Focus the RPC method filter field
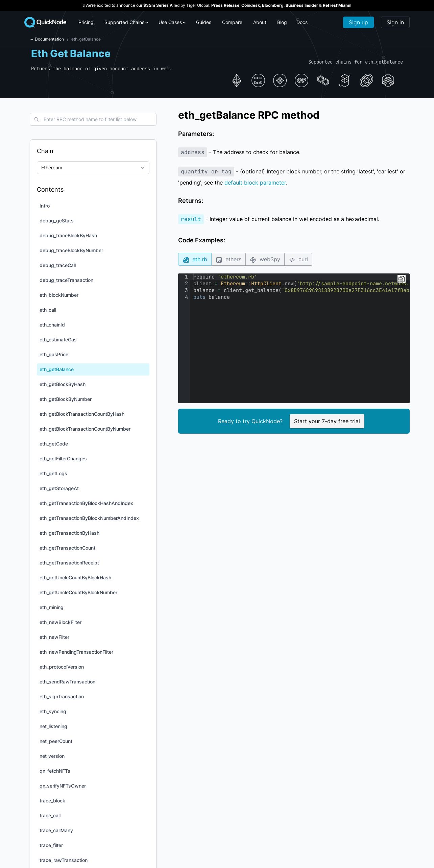Viewport: 434px width, 868px height. pos(93,119)
